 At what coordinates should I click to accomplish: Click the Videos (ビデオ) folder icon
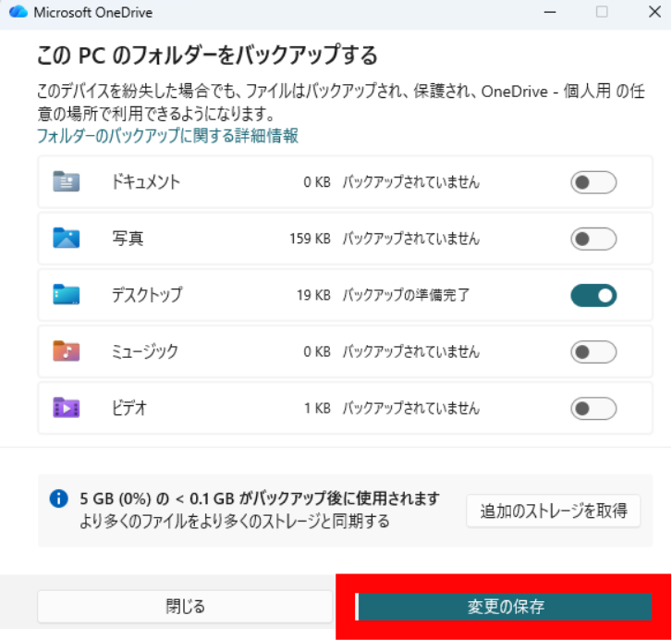tap(66, 408)
